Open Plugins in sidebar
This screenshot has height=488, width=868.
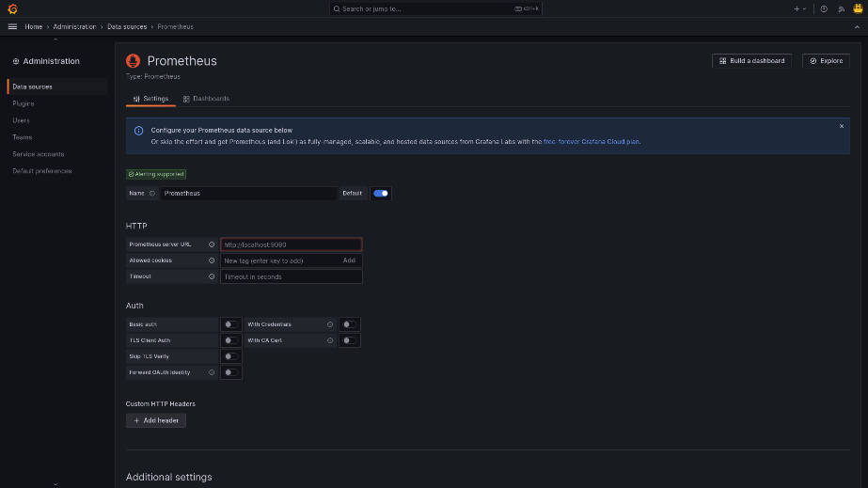click(24, 103)
